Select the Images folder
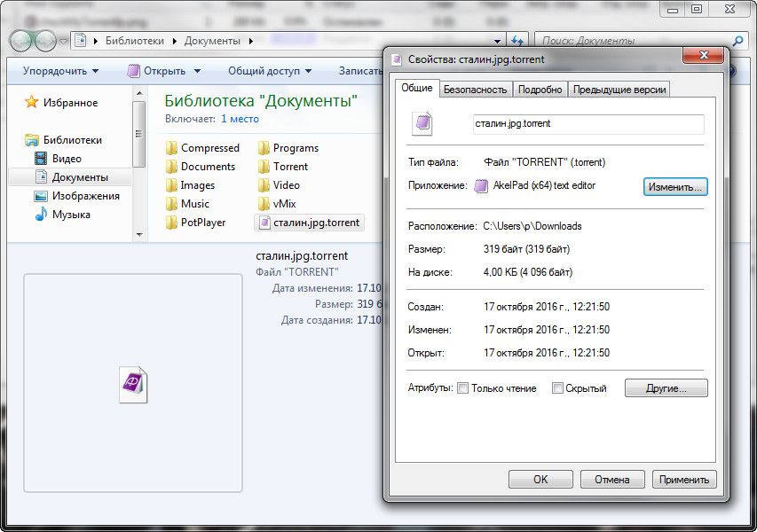Viewport: 757px width, 532px height. pyautogui.click(x=190, y=185)
